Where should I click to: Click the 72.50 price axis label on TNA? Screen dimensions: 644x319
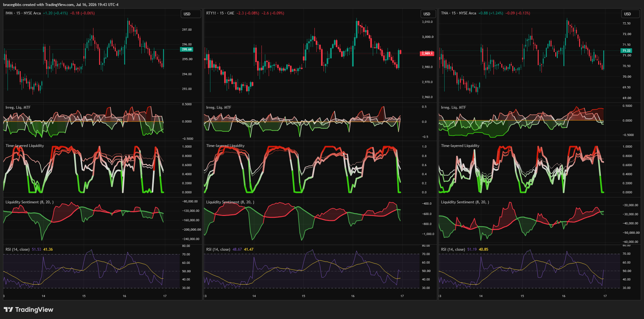point(626,24)
